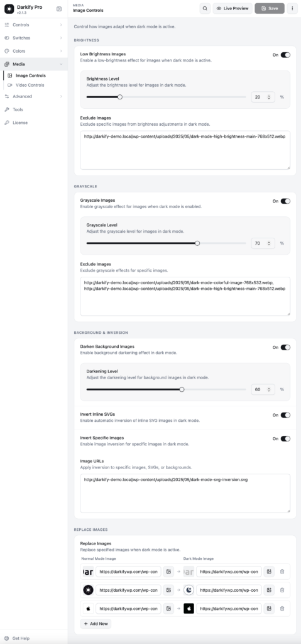Click the Grayscale Level slider handle
Screen dimensions: 301x644
click(x=197, y=243)
